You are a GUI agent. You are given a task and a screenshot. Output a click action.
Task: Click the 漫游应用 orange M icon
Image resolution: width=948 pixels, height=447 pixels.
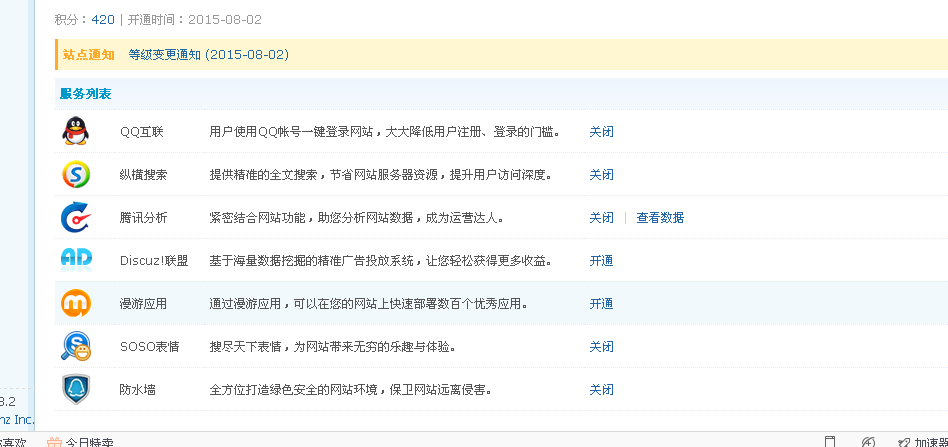tap(76, 303)
